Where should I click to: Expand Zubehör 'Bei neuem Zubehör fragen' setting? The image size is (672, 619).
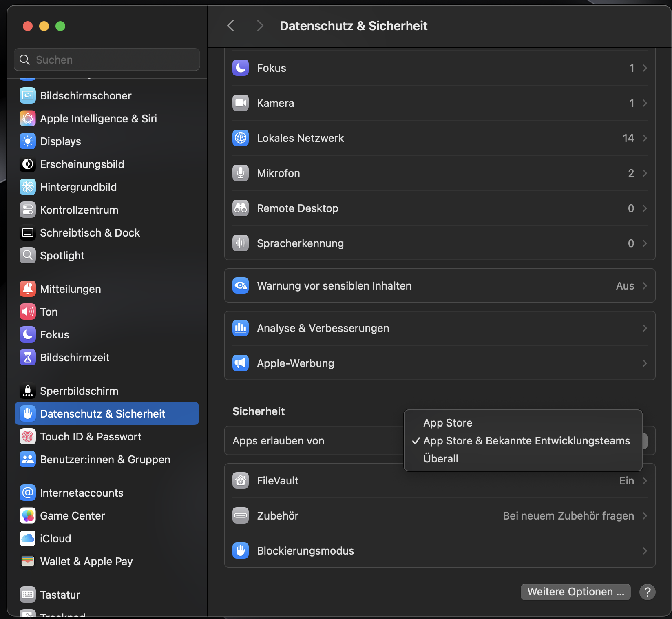568,516
